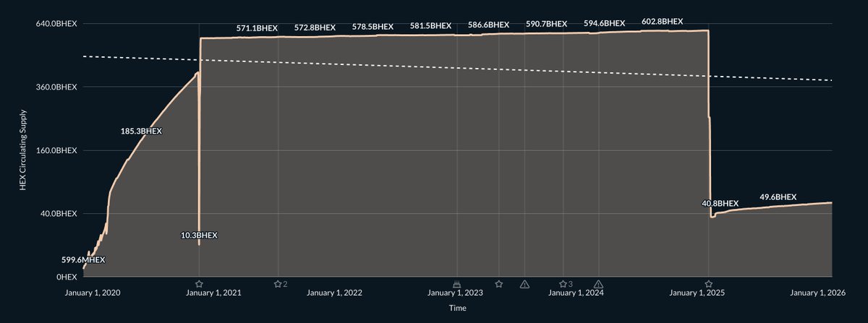Click the star marker above January 1, 2025
The height and width of the screenshot is (323, 868).
pyautogui.click(x=709, y=284)
